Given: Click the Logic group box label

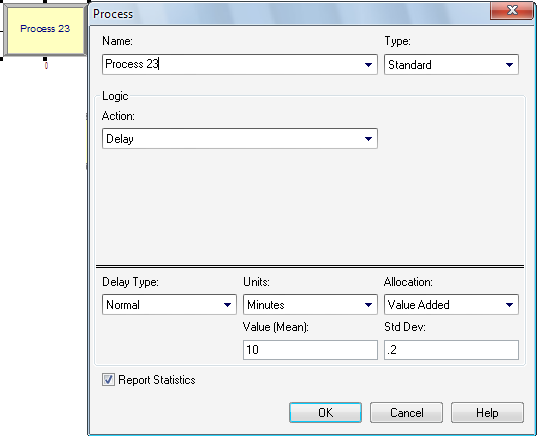Looking at the screenshot, I should click(x=115, y=96).
